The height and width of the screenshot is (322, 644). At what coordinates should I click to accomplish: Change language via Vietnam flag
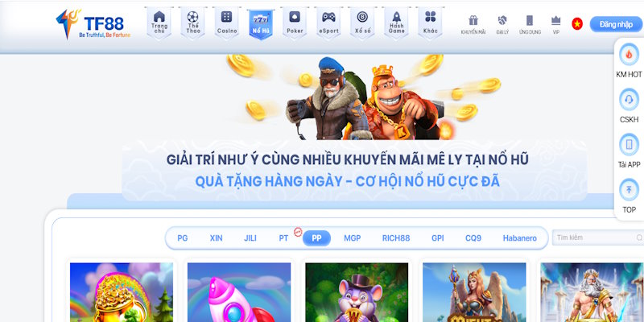(x=577, y=24)
